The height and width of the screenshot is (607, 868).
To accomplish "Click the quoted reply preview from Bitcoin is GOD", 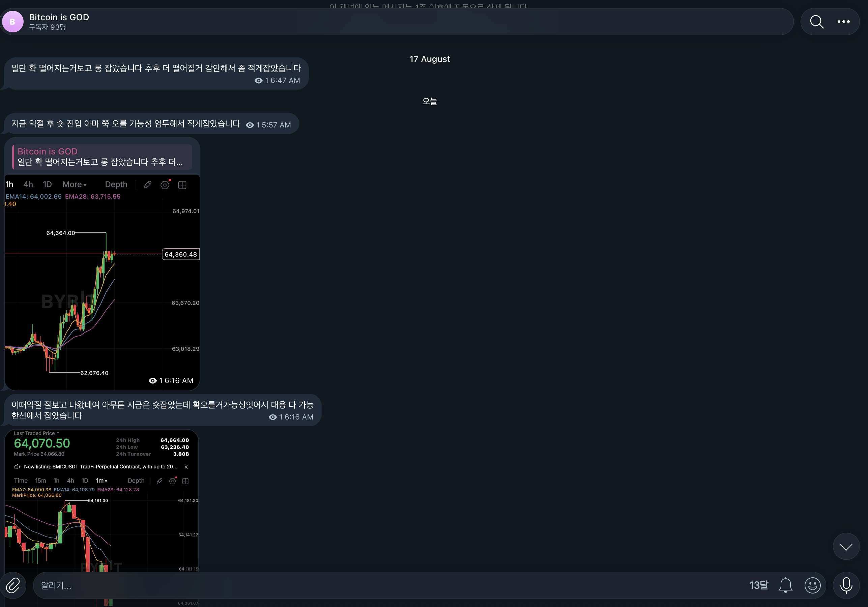I will [x=102, y=156].
